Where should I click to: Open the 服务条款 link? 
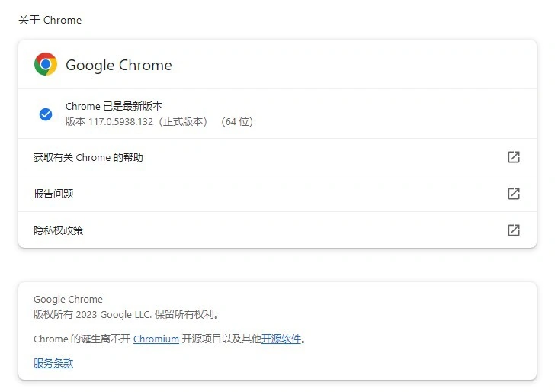[53, 363]
